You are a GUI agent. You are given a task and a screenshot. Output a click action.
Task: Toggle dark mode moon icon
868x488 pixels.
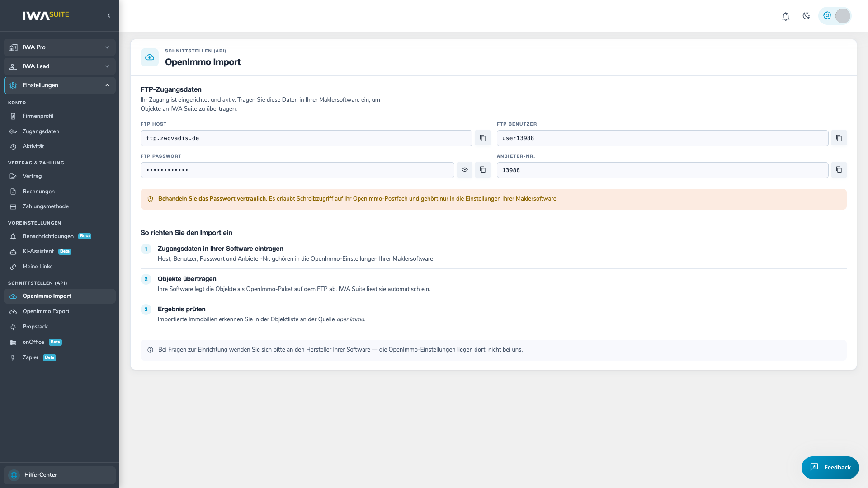(806, 16)
